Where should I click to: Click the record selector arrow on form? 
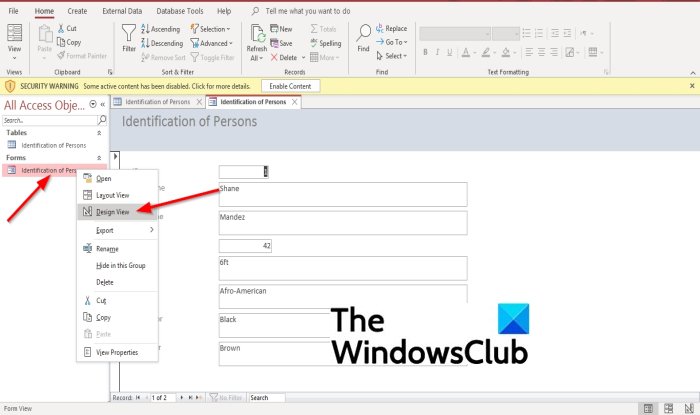115,157
